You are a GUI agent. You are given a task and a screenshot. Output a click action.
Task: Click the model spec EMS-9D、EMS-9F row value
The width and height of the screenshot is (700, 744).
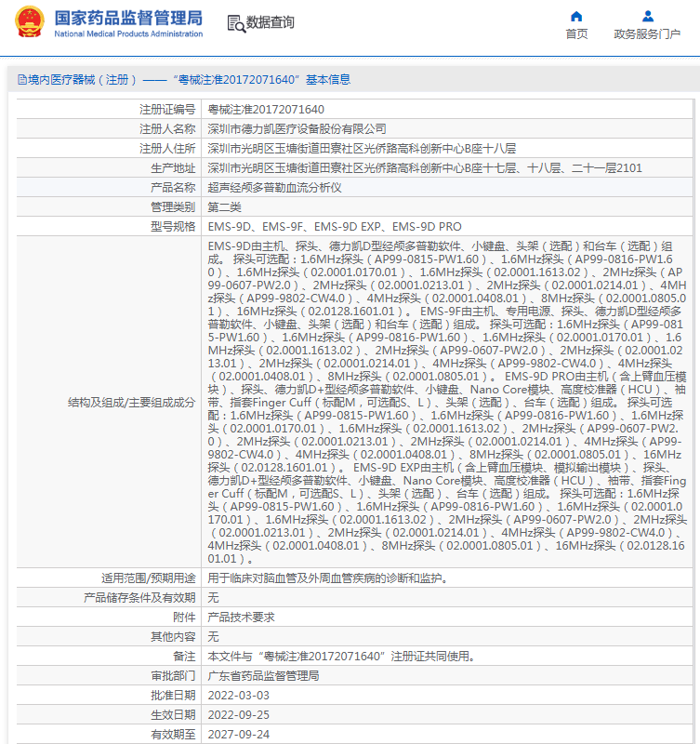click(334, 227)
